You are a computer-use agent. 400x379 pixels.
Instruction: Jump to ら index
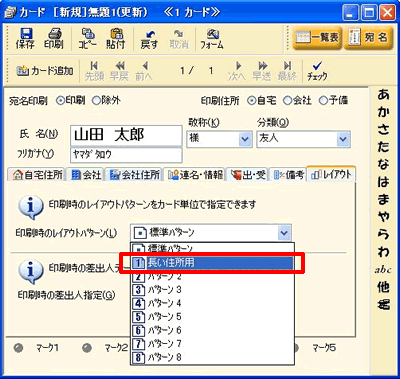383,234
